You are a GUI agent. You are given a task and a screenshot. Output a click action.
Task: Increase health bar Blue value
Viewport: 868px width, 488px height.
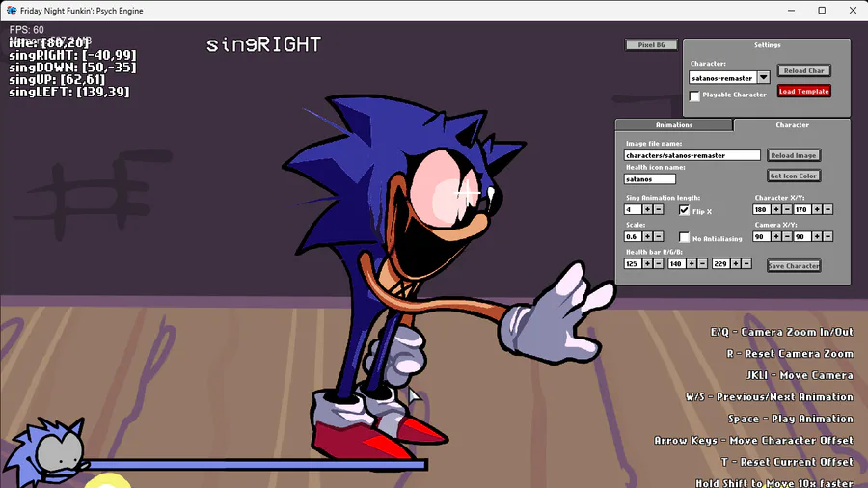pos(736,264)
